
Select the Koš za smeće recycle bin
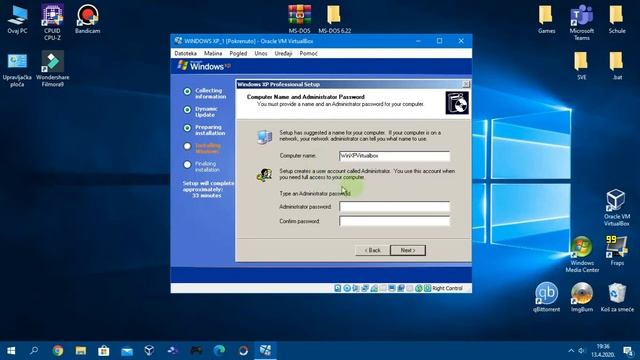point(617,297)
